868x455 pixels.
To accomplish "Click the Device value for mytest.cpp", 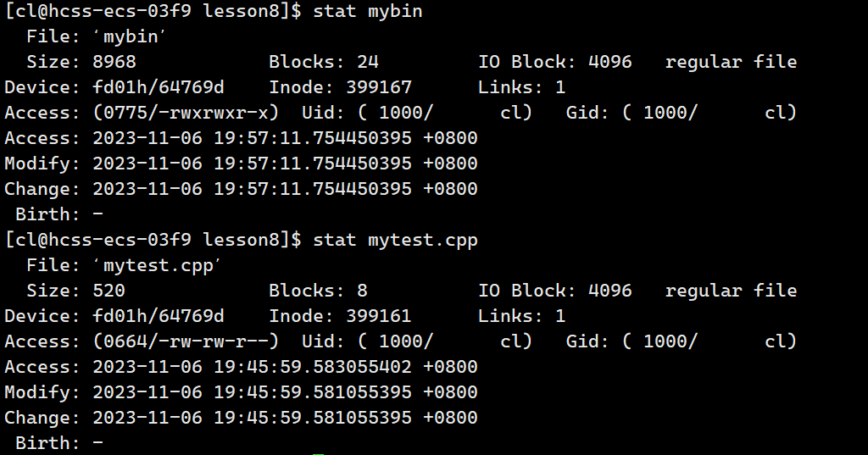I will [x=159, y=316].
